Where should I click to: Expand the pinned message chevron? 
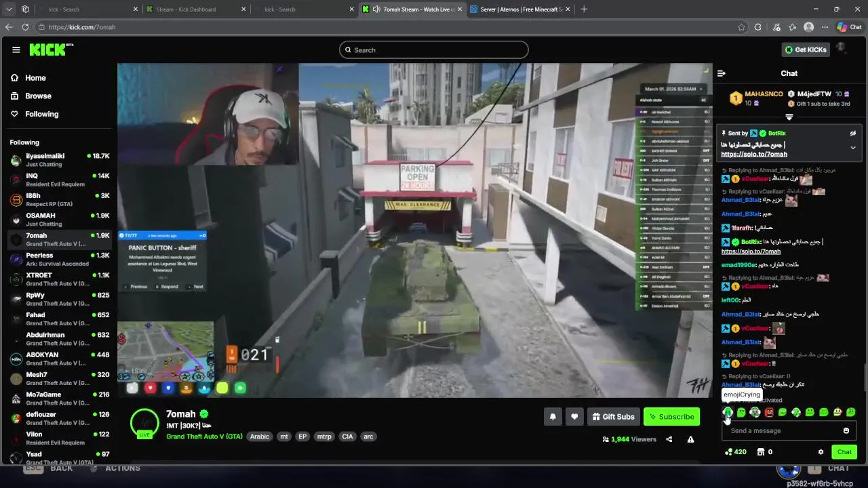[x=853, y=147]
